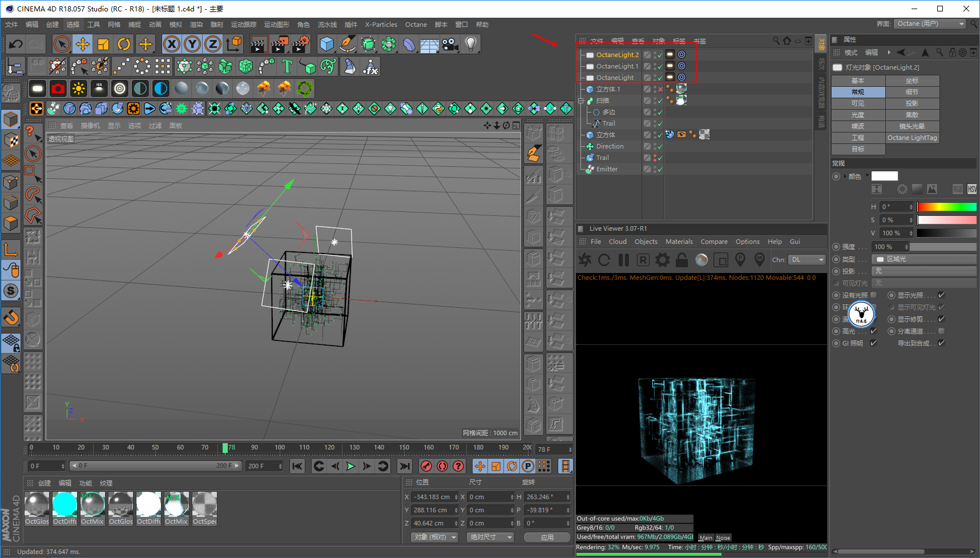Collapse the 扫描 object tree node
This screenshot has width=980, height=558.
click(x=581, y=101)
